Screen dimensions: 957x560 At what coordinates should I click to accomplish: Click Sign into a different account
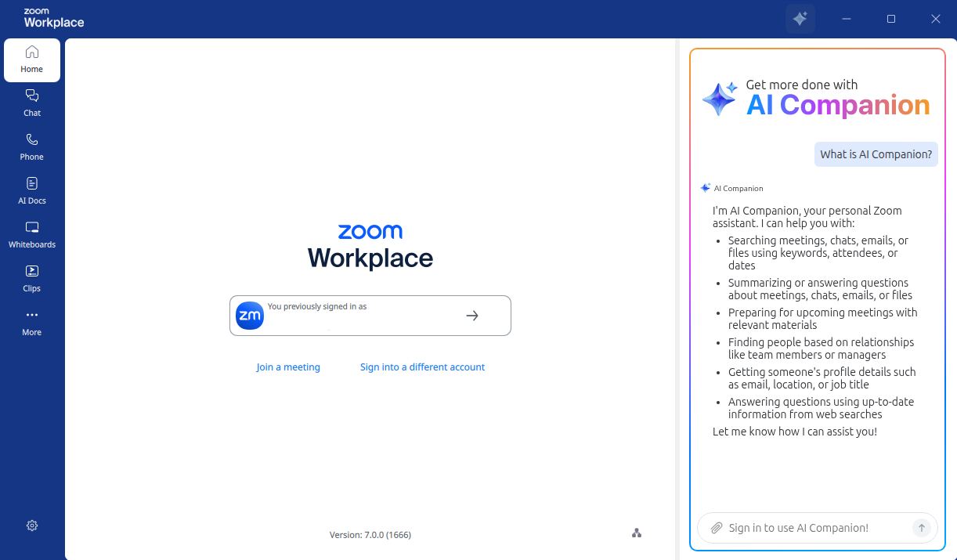[422, 367]
